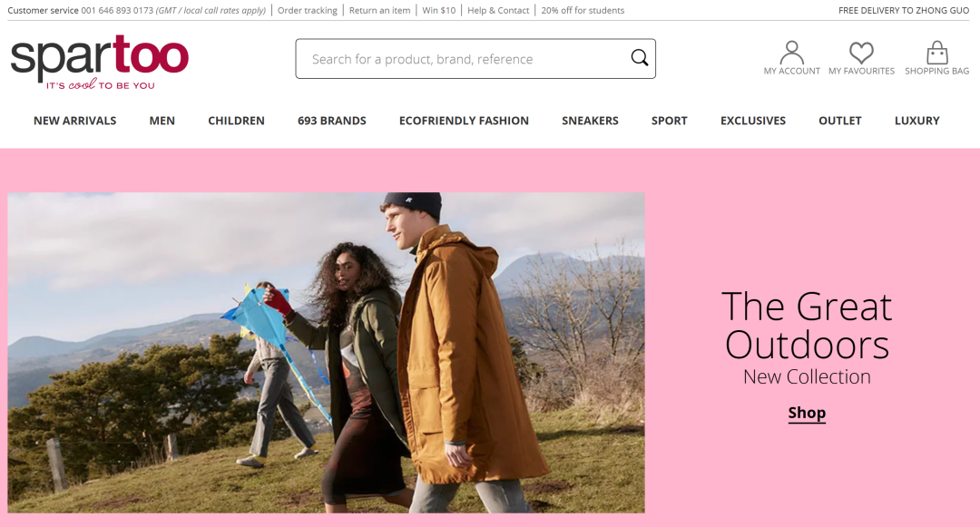Open the Return an item link
This screenshot has width=980, height=527.
[380, 10]
